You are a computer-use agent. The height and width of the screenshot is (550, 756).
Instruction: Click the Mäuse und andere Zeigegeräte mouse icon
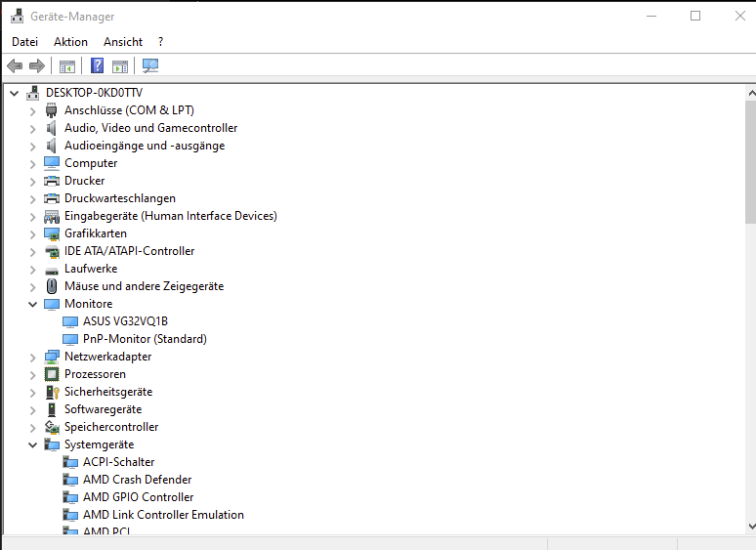pos(52,286)
